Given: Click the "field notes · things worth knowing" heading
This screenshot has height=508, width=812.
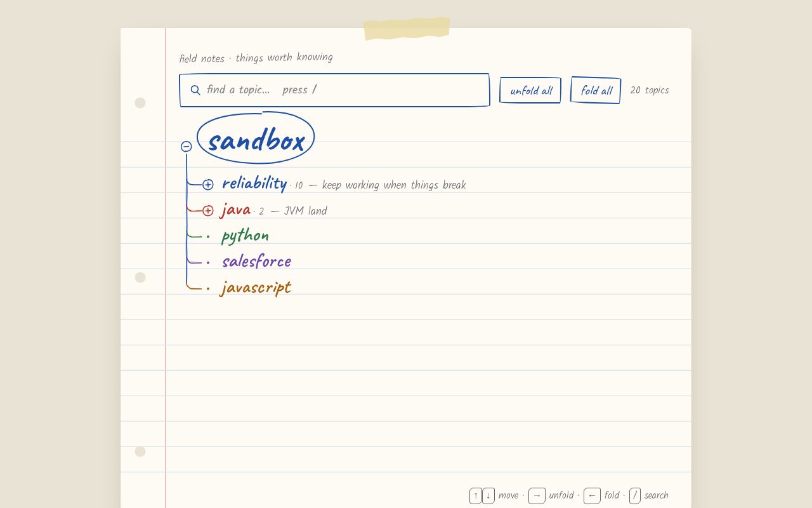Looking at the screenshot, I should coord(256,58).
